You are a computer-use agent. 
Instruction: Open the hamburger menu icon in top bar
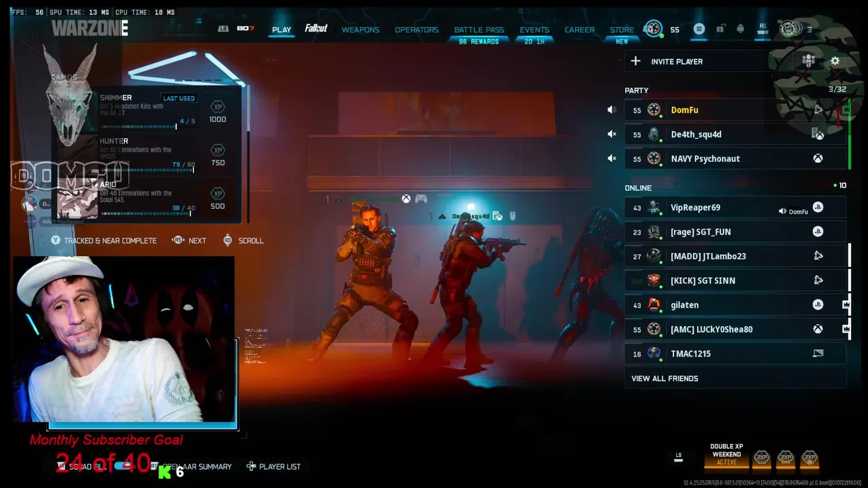point(699,28)
